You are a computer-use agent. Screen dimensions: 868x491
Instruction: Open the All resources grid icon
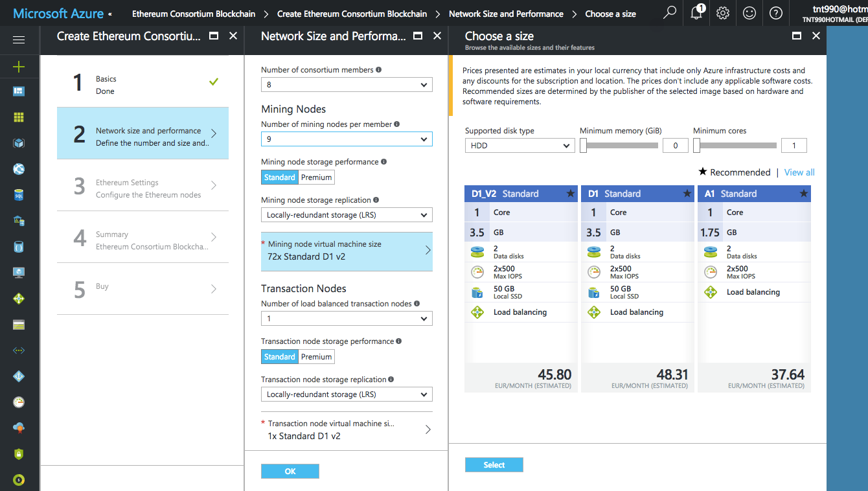click(x=19, y=117)
